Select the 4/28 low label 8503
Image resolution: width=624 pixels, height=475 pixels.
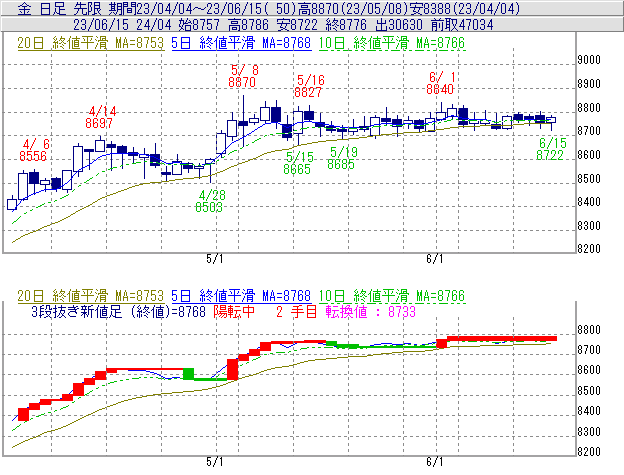coord(209,207)
